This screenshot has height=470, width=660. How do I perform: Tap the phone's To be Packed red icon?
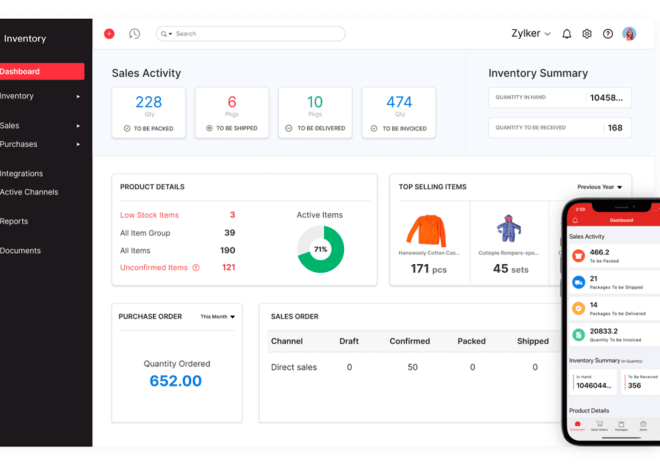[579, 256]
